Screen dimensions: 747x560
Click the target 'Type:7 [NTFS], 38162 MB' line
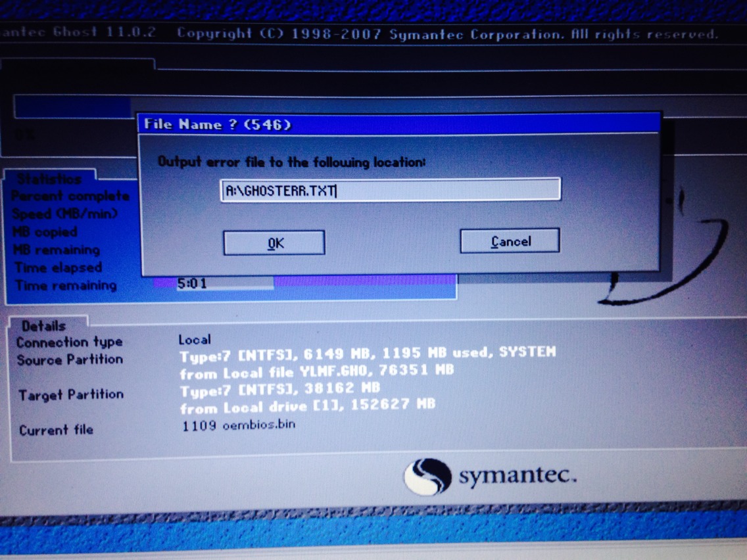click(280, 389)
